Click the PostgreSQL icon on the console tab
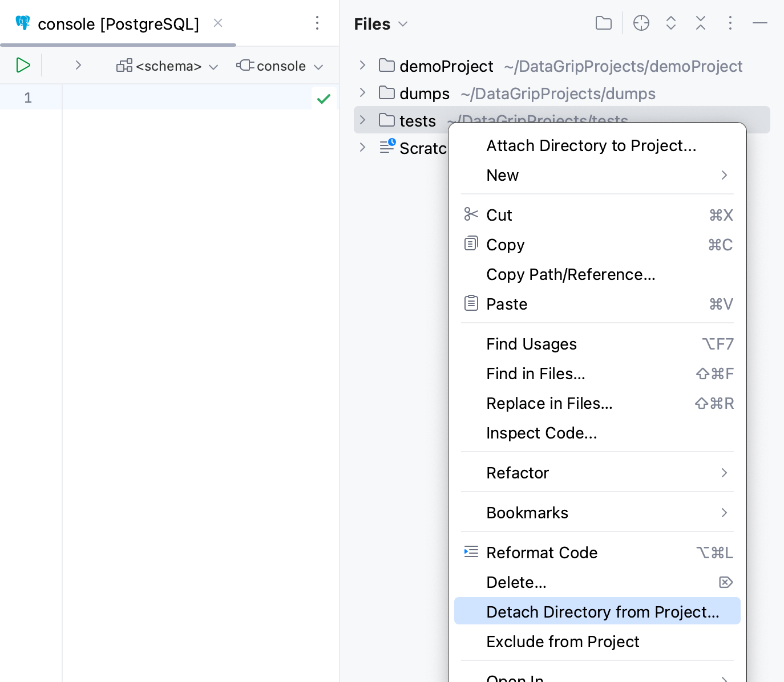This screenshot has width=784, height=682. coord(23,23)
